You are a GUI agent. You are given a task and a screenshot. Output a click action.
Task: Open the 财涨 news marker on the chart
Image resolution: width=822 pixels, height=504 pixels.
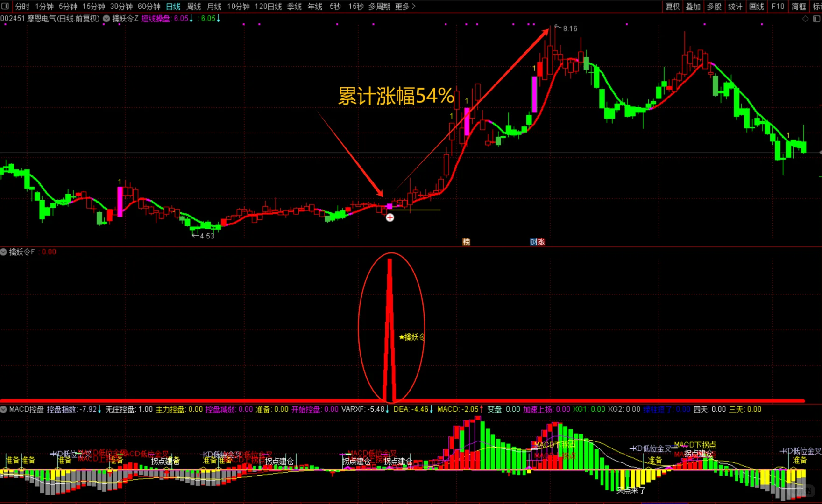pyautogui.click(x=537, y=242)
